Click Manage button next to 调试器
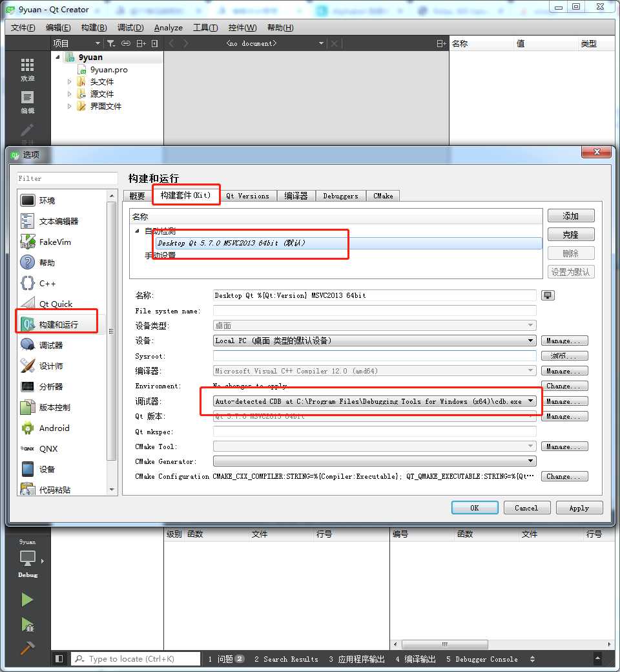Viewport: 620px width, 672px height. coord(564,401)
